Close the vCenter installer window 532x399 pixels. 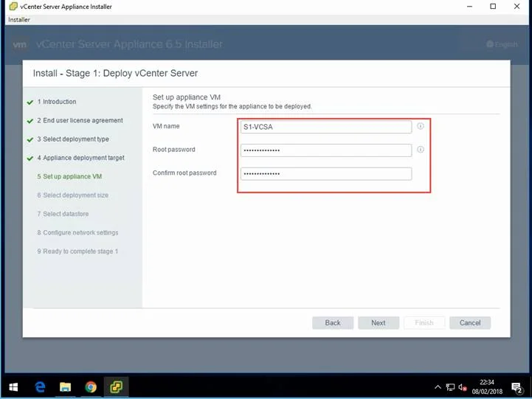click(517, 7)
